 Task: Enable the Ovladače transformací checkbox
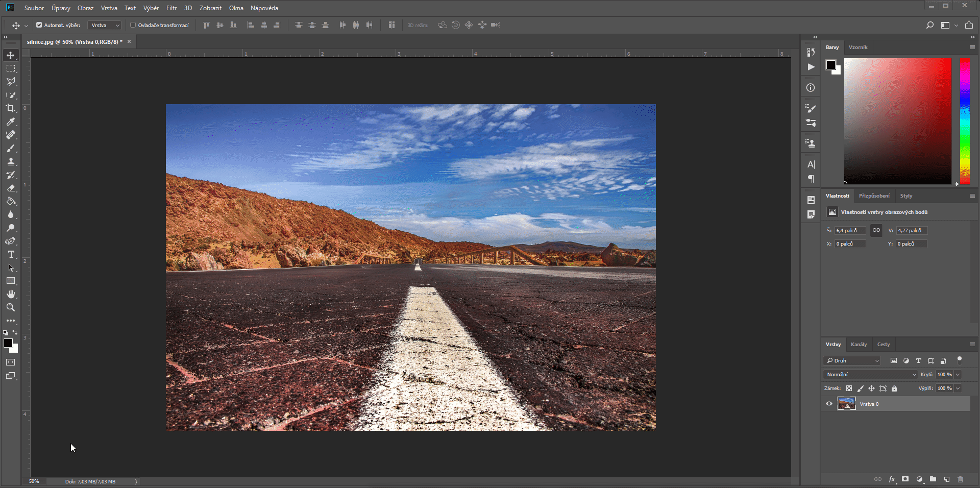(x=133, y=25)
